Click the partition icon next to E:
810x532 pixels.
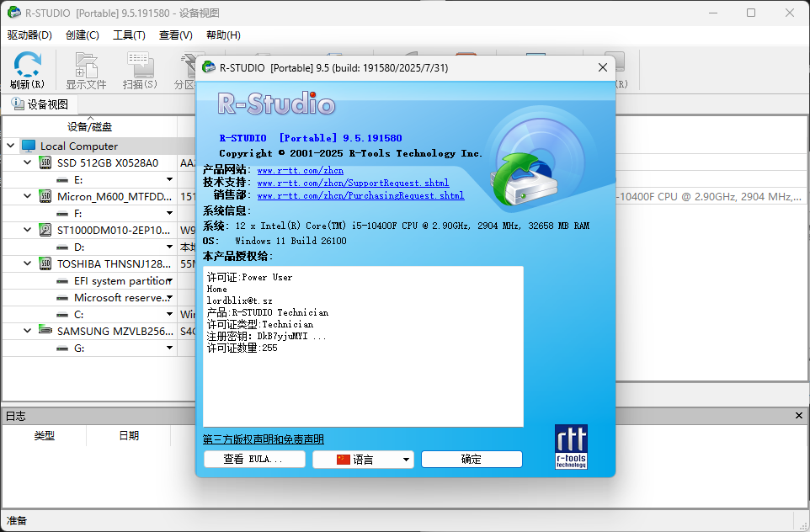[x=62, y=180]
